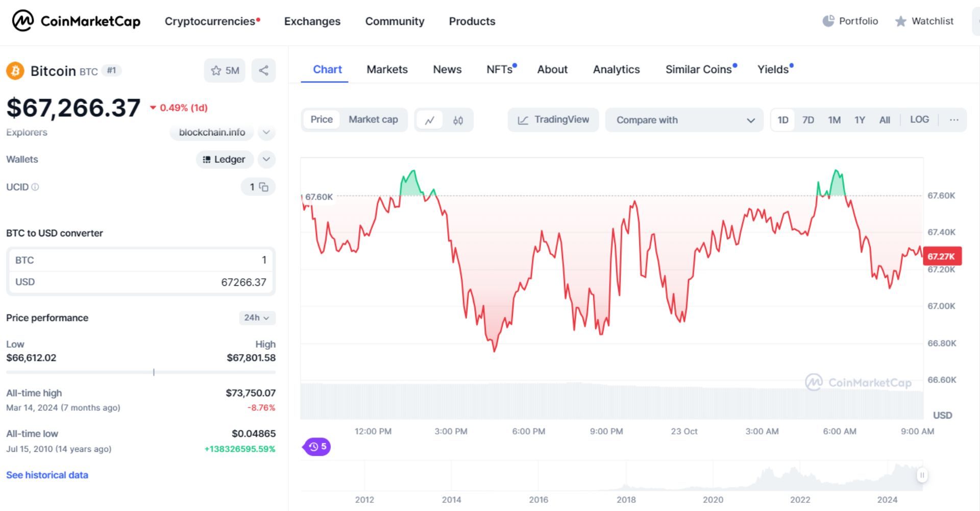Select the Price view toggle
The width and height of the screenshot is (980, 511).
tap(322, 119)
